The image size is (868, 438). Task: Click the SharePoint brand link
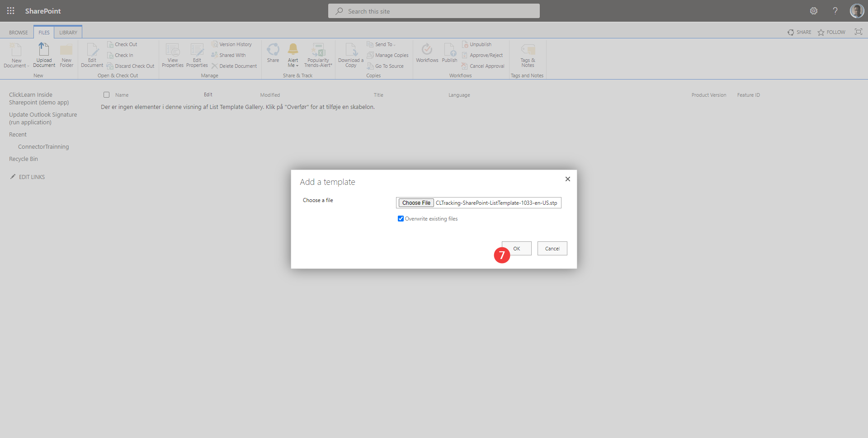click(x=43, y=11)
